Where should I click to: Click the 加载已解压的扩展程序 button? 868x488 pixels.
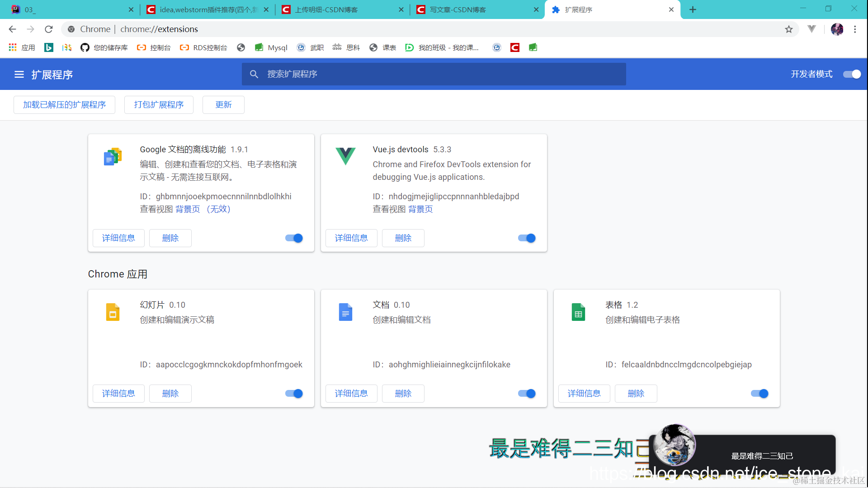coord(64,104)
